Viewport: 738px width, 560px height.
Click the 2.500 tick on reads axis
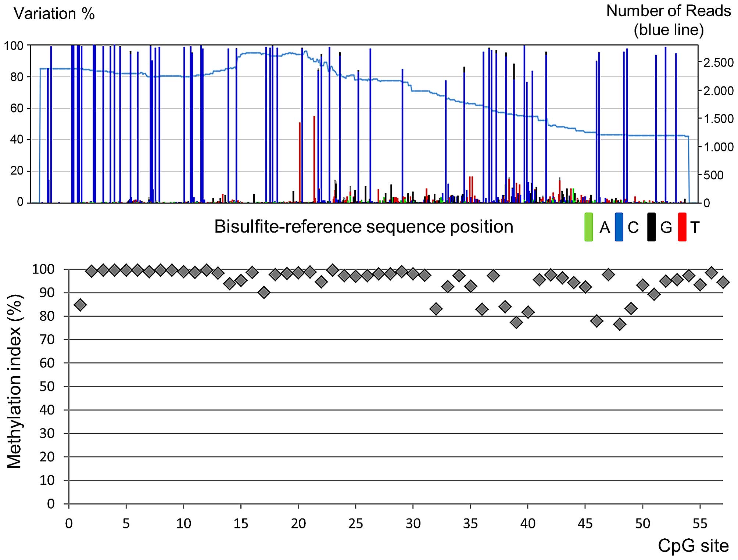pyautogui.click(x=718, y=63)
